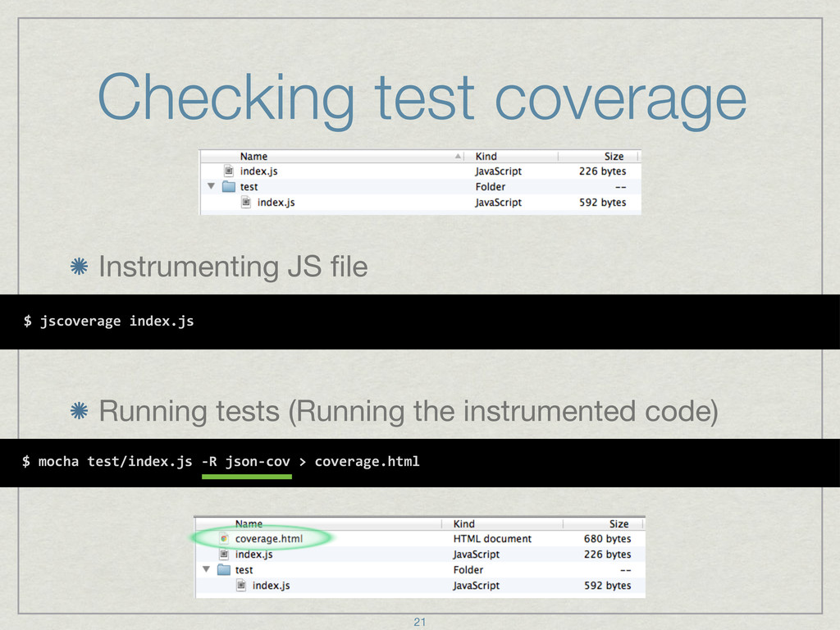The height and width of the screenshot is (630, 840).
Task: Click 'coverage.html' in the mocha command
Action: (367, 461)
